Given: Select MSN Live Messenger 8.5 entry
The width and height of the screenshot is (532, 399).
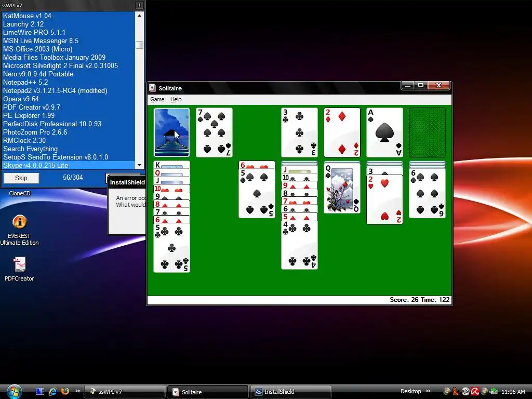Looking at the screenshot, I should [x=69, y=41].
